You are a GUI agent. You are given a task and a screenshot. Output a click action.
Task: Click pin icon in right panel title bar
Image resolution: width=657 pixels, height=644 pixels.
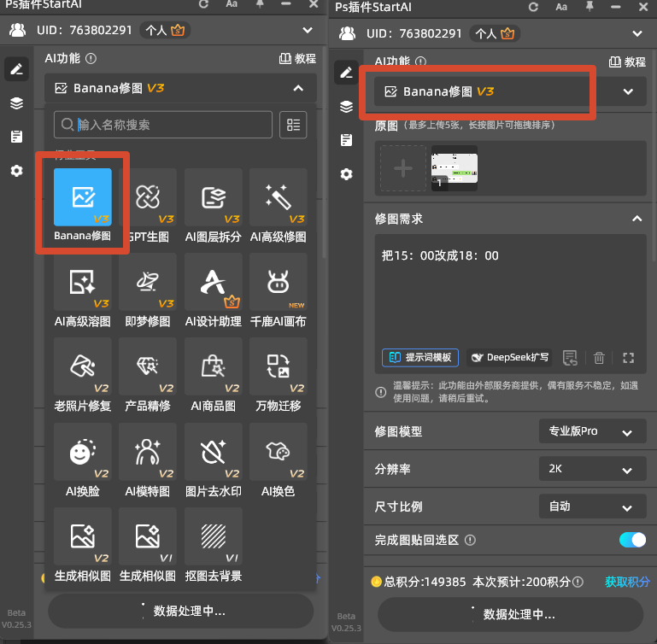tap(590, 6)
